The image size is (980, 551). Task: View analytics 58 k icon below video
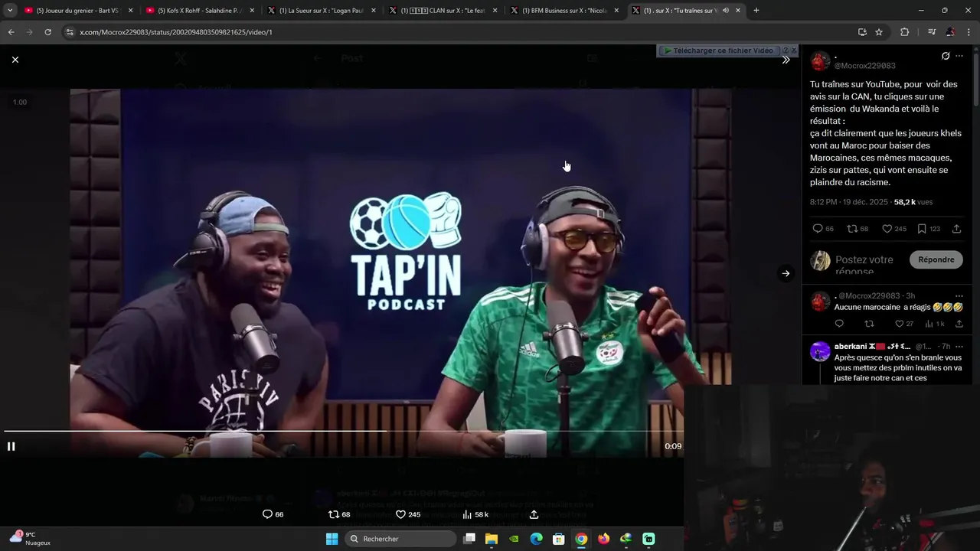point(475,514)
